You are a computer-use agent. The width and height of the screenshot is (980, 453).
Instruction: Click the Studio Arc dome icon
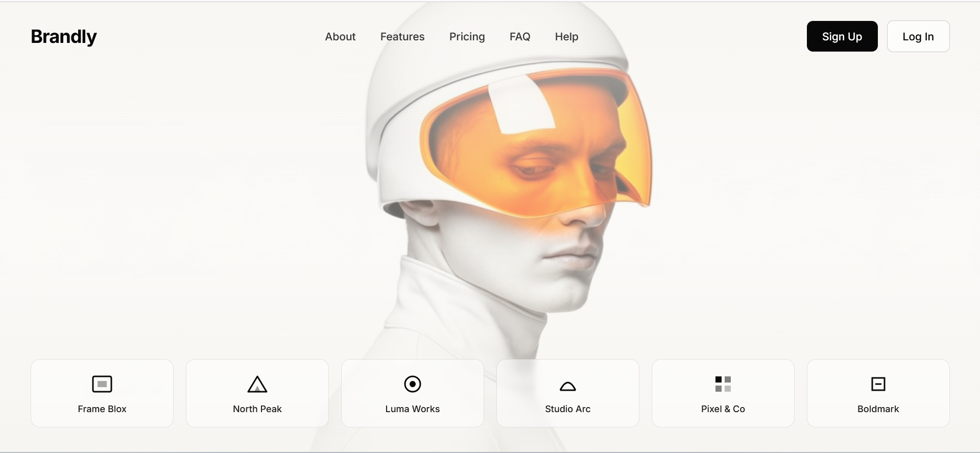pyautogui.click(x=568, y=386)
